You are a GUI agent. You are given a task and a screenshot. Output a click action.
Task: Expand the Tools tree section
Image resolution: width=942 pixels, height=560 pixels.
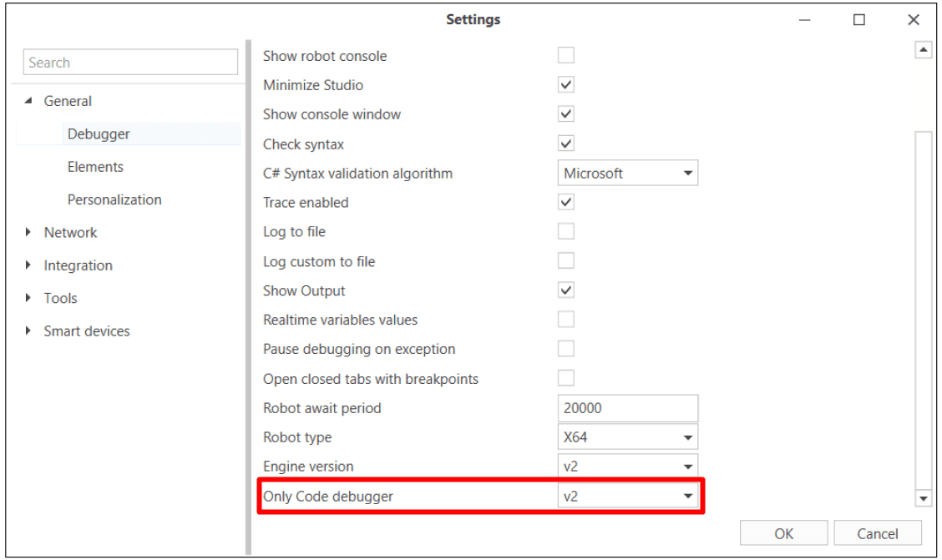coord(29,298)
